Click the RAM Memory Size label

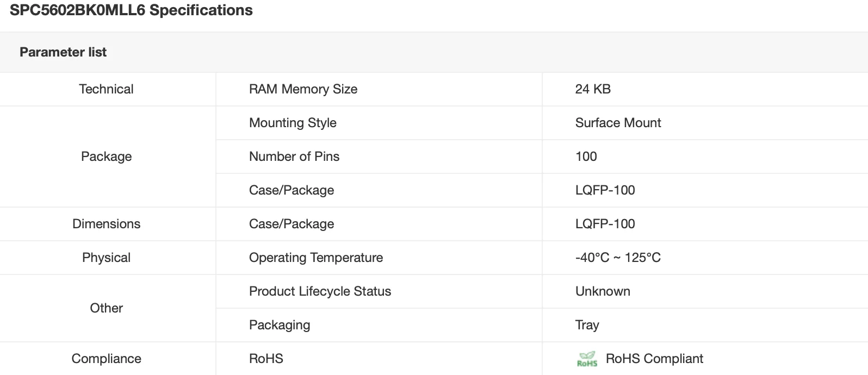click(x=303, y=89)
